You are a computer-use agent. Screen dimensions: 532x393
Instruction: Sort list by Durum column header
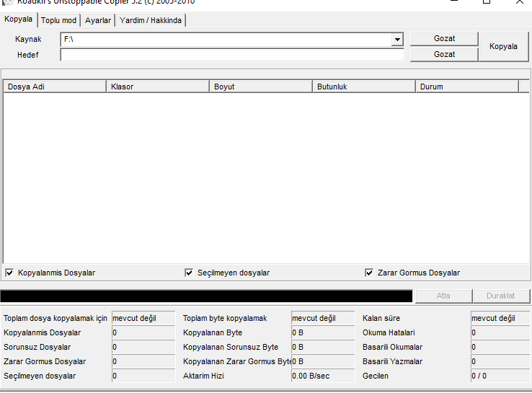pos(467,87)
